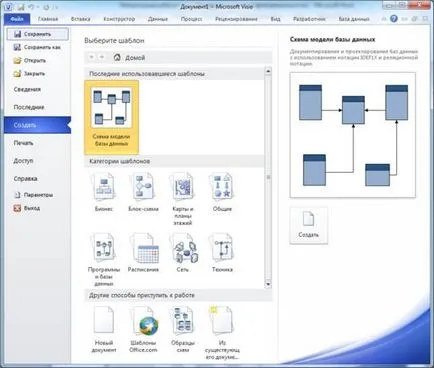Open the Расписания template category

tap(143, 253)
